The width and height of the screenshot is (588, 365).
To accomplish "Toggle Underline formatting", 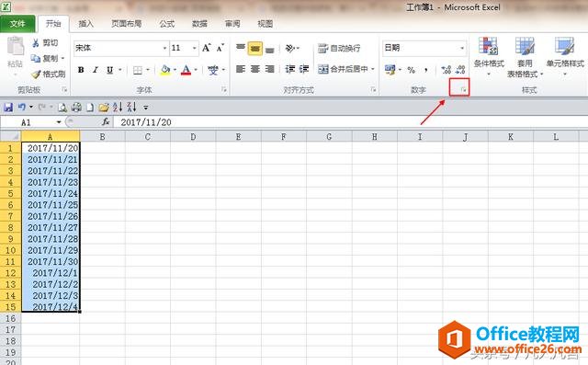I will 109,70.
